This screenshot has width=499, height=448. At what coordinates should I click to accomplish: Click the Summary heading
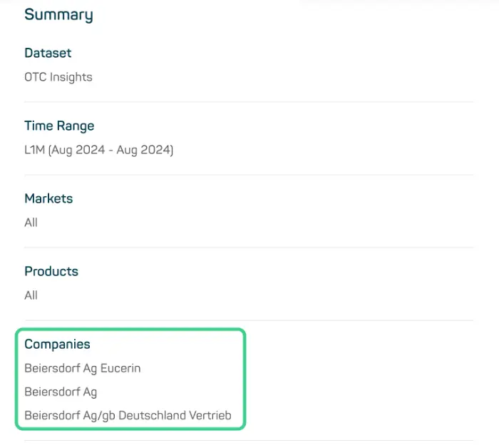click(58, 15)
